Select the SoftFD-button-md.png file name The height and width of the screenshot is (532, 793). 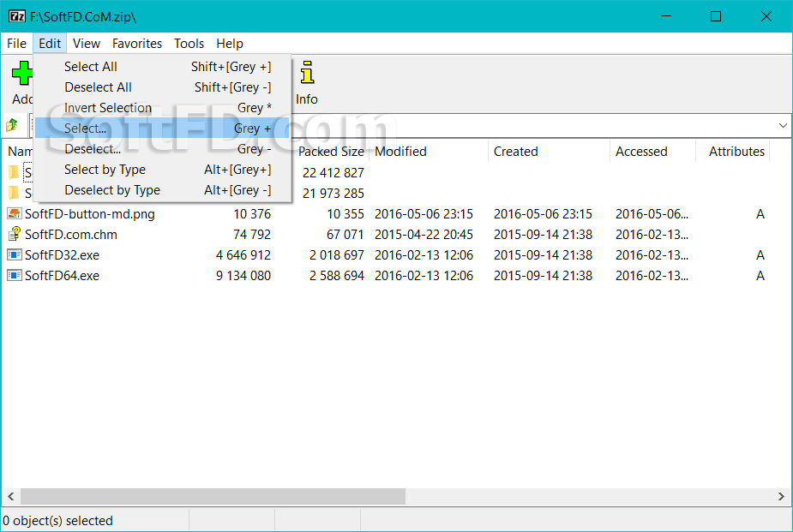click(x=89, y=214)
